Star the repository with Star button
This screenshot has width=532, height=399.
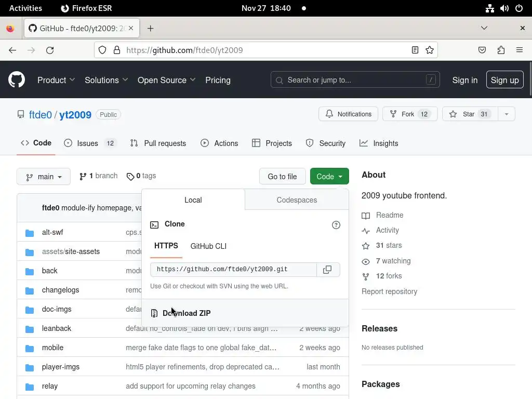coord(470,114)
